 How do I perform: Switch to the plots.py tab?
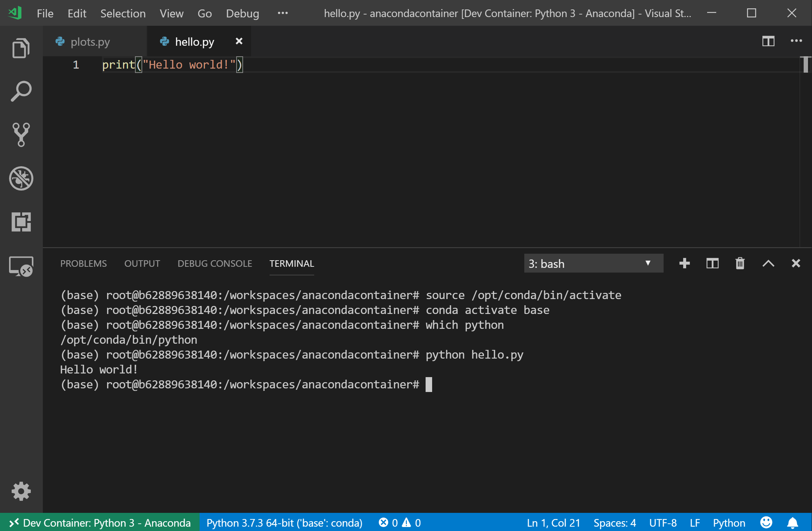coord(90,42)
